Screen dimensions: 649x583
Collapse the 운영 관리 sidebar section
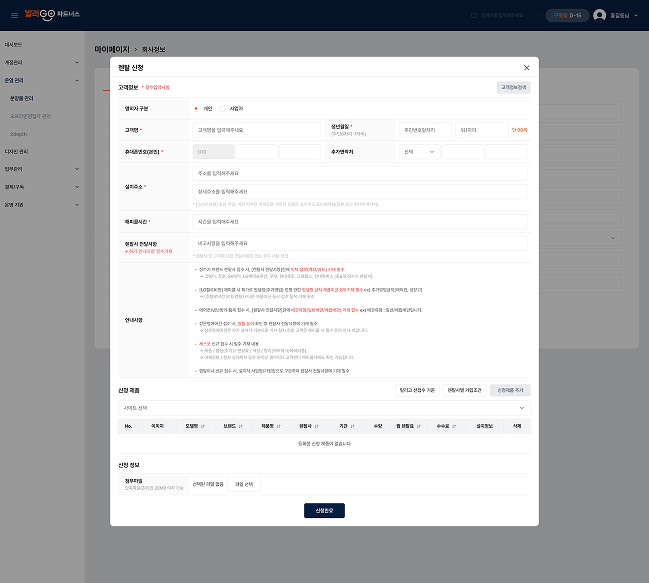pyautogui.click(x=77, y=81)
